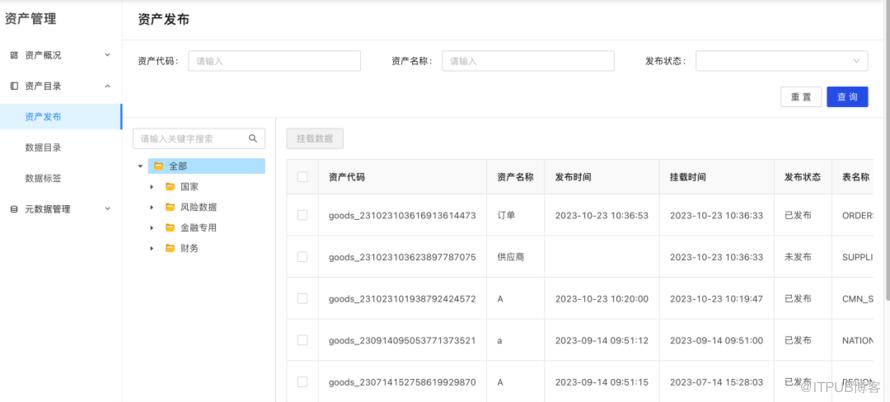890x402 pixels.
Task: Toggle the select-all checkbox in table header
Action: (x=302, y=177)
